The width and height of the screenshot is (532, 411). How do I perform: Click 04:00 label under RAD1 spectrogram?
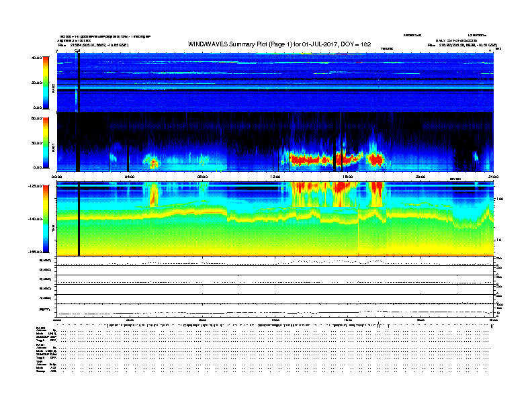point(130,177)
